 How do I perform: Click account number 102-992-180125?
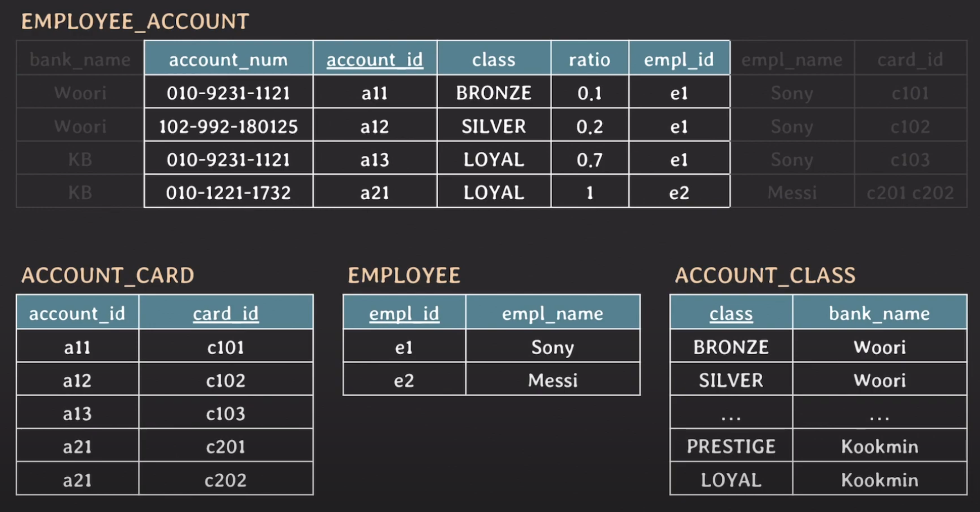click(x=228, y=126)
